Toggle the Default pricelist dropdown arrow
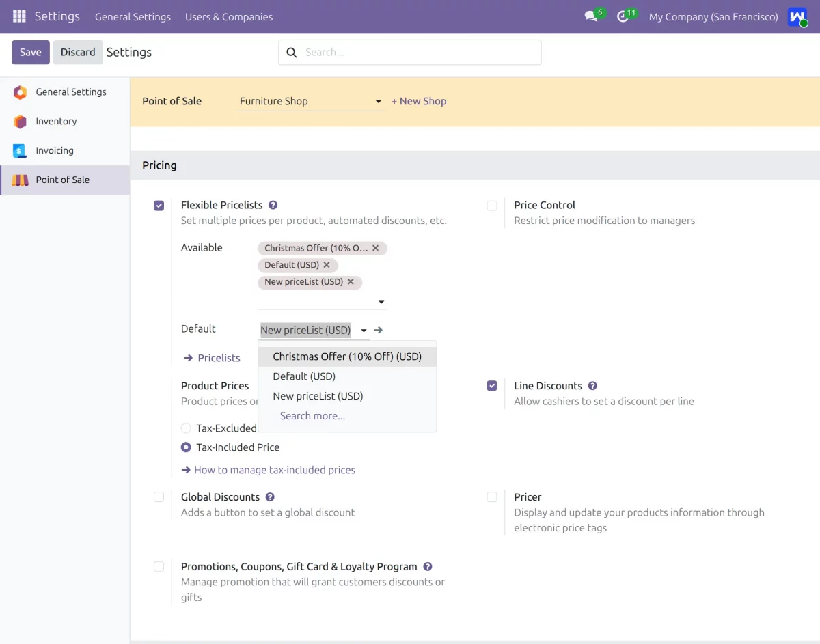The height and width of the screenshot is (644, 820). [x=364, y=331]
